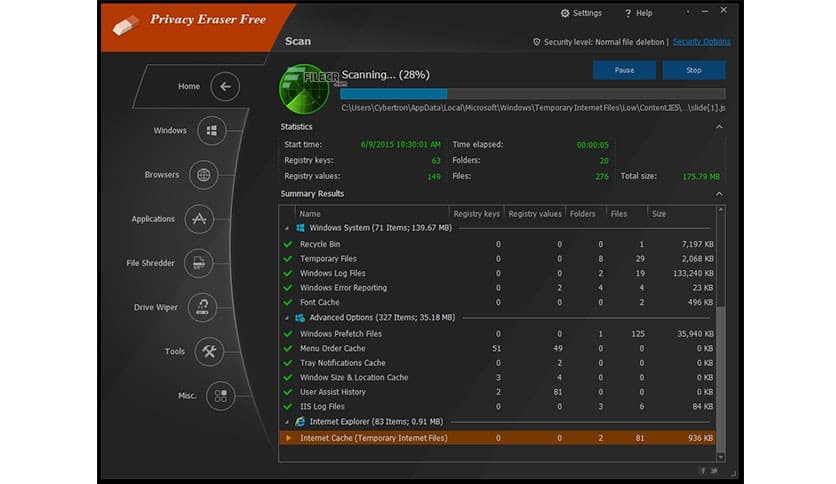
Task: Open Settings text in title bar
Action: pos(587,13)
